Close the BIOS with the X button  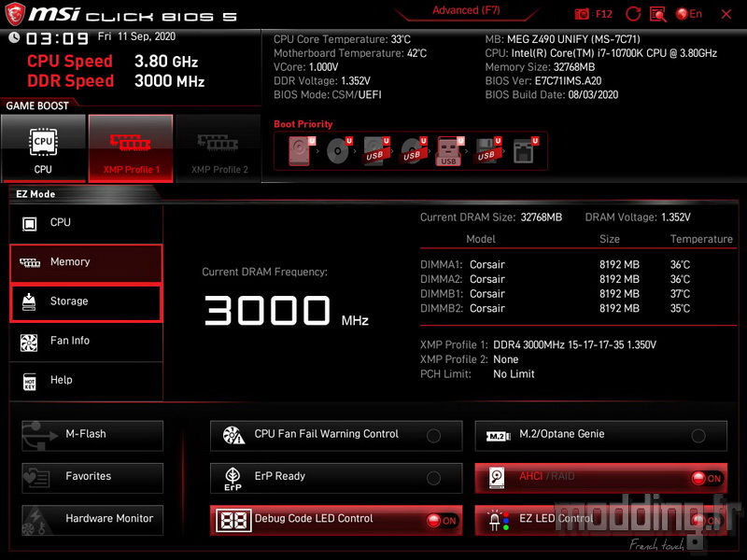726,14
